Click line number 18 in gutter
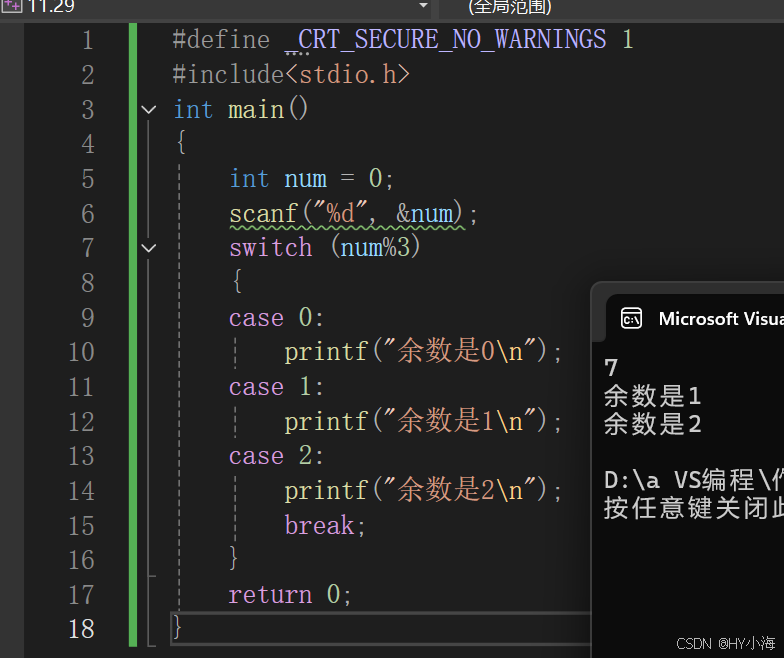Image resolution: width=784 pixels, height=658 pixels. (82, 629)
